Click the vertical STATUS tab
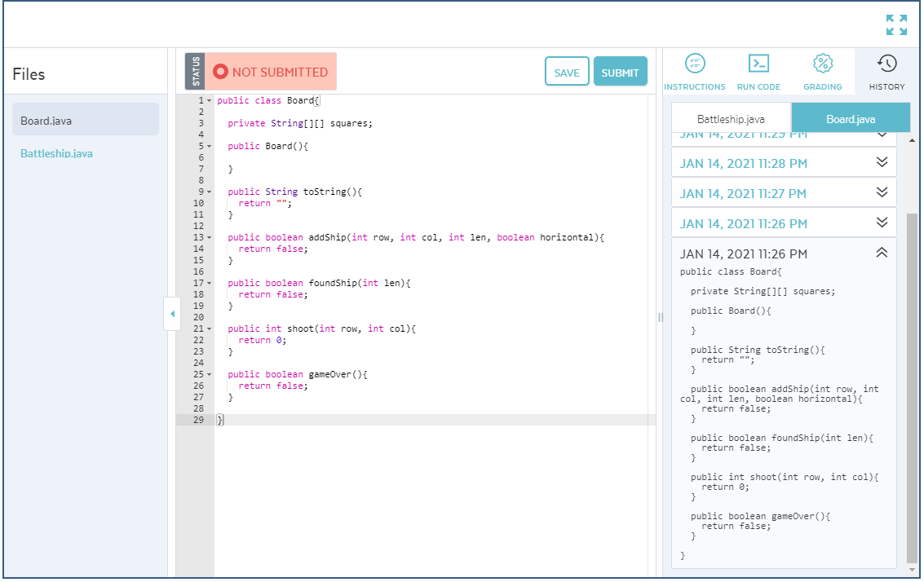Image resolution: width=924 pixels, height=582 pixels. click(193, 72)
